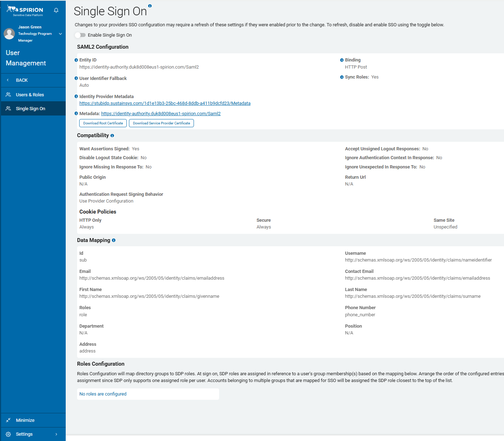Screen dimensions: 504x441
Task: Click the Settings gear icon
Action: [x=8, y=434]
